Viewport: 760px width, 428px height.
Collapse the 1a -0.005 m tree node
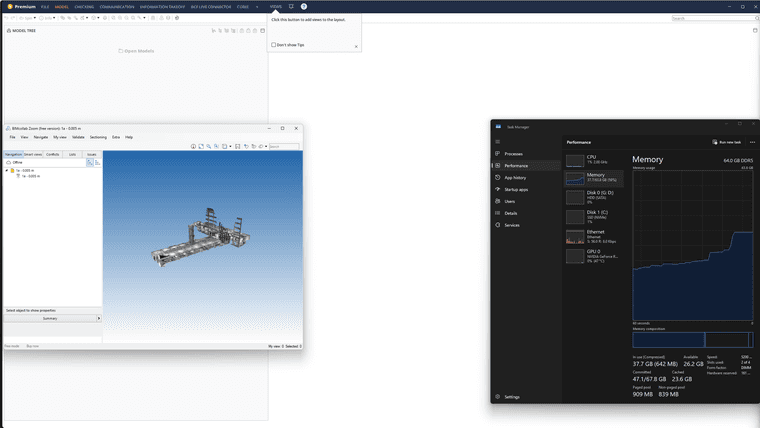pos(7,171)
